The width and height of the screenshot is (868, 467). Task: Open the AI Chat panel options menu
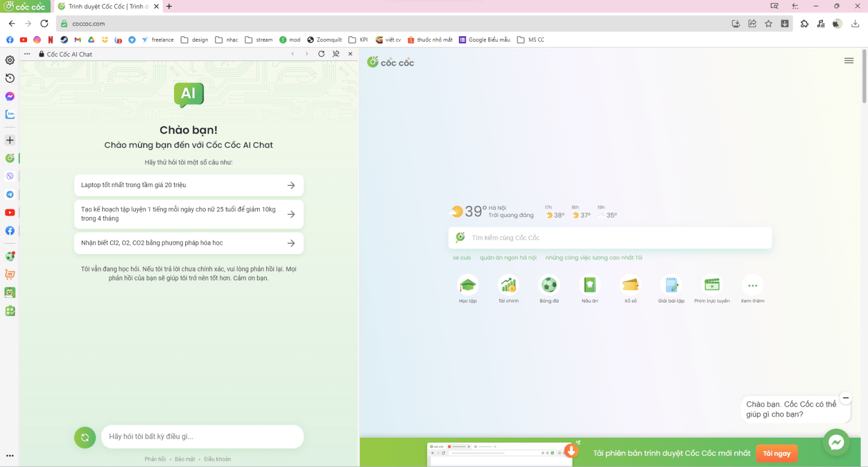point(27,54)
